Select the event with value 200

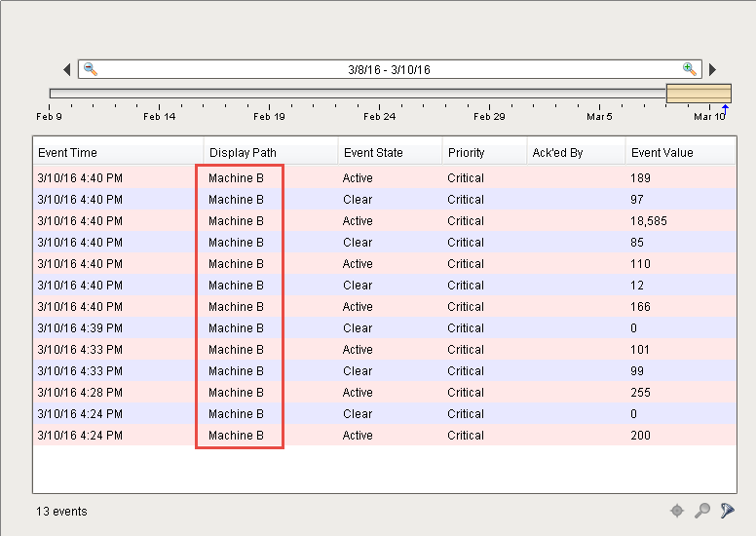click(x=385, y=436)
